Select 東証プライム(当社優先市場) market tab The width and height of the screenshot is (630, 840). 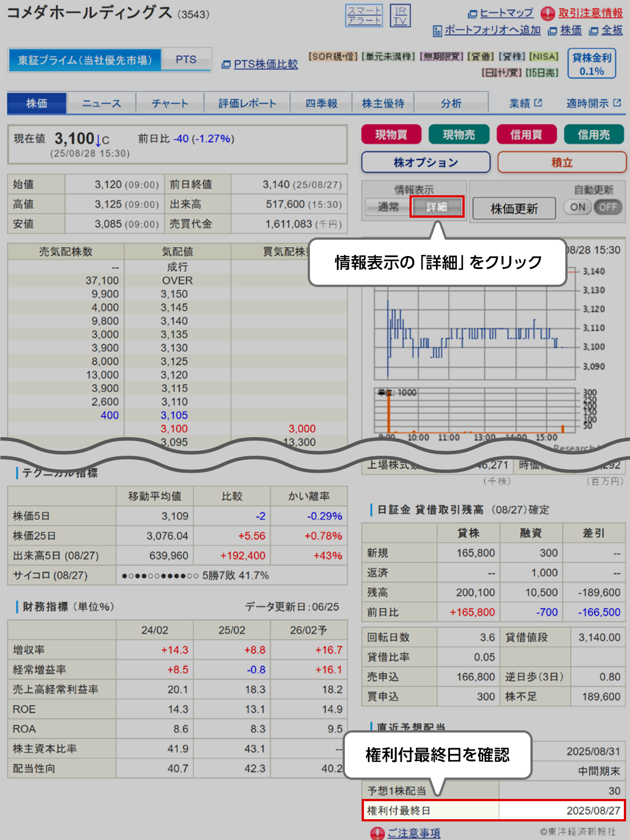[85, 60]
